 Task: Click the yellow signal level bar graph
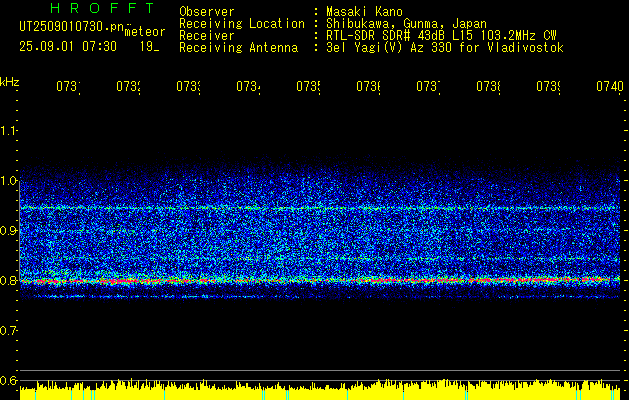click(319, 390)
